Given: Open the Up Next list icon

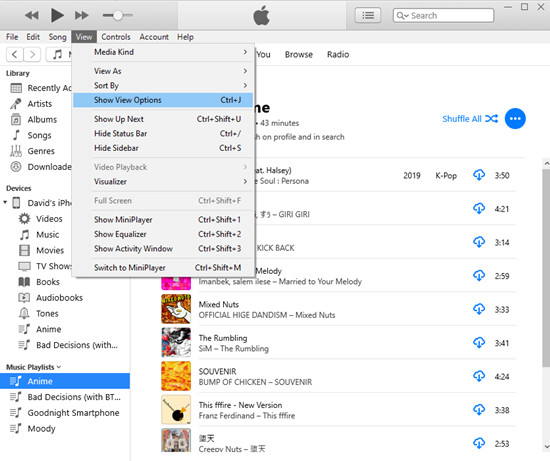Looking at the screenshot, I should [x=368, y=15].
